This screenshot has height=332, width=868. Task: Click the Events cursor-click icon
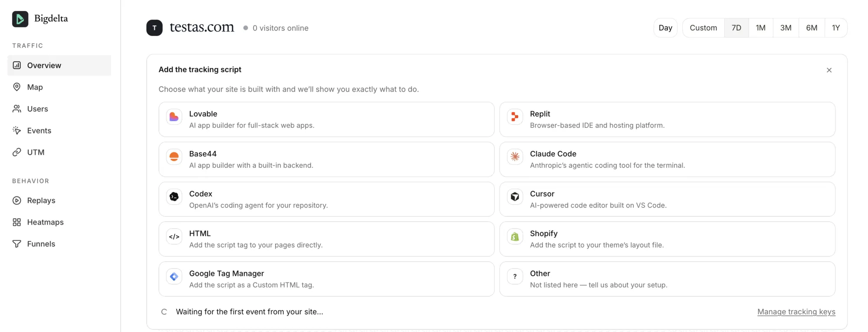click(17, 130)
